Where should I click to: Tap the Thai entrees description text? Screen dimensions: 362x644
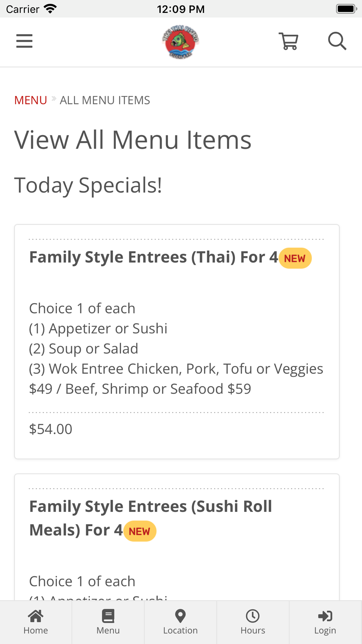pos(176,348)
